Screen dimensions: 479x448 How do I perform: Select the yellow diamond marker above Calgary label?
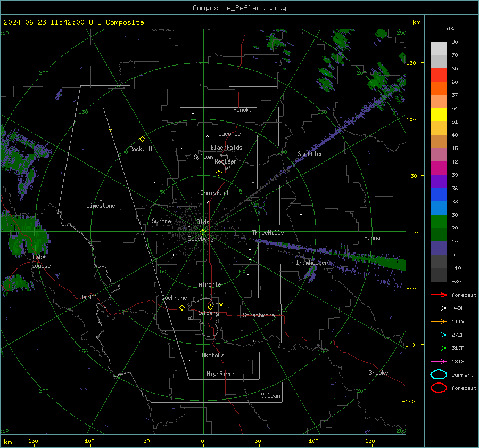click(x=210, y=307)
